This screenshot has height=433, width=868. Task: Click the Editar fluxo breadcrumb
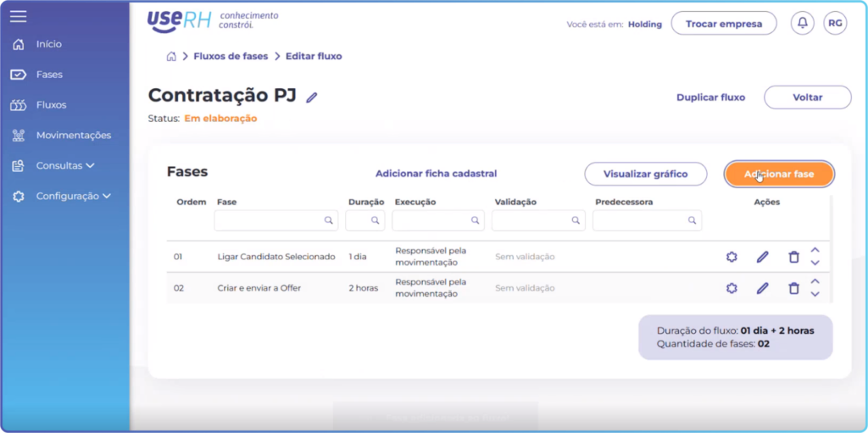(314, 57)
